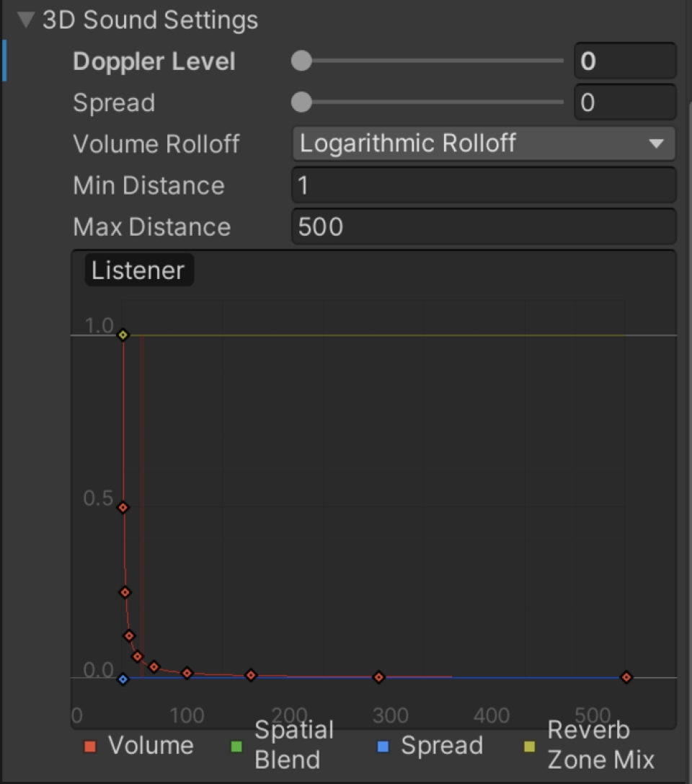This screenshot has height=784, width=692.
Task: Click the Spread legend text label
Action: coord(440,746)
